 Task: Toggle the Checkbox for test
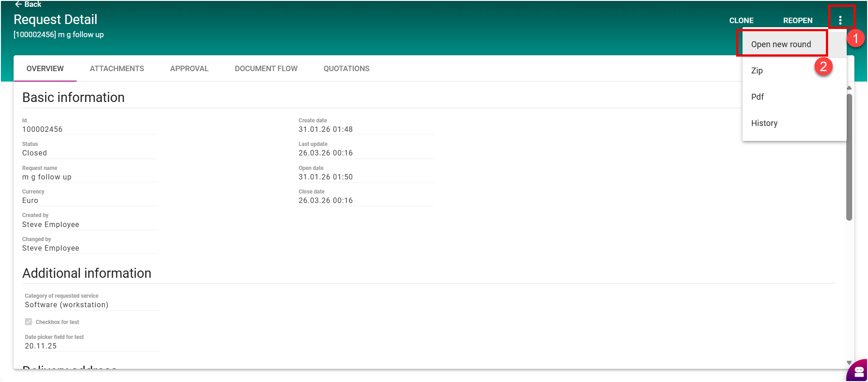(x=29, y=322)
